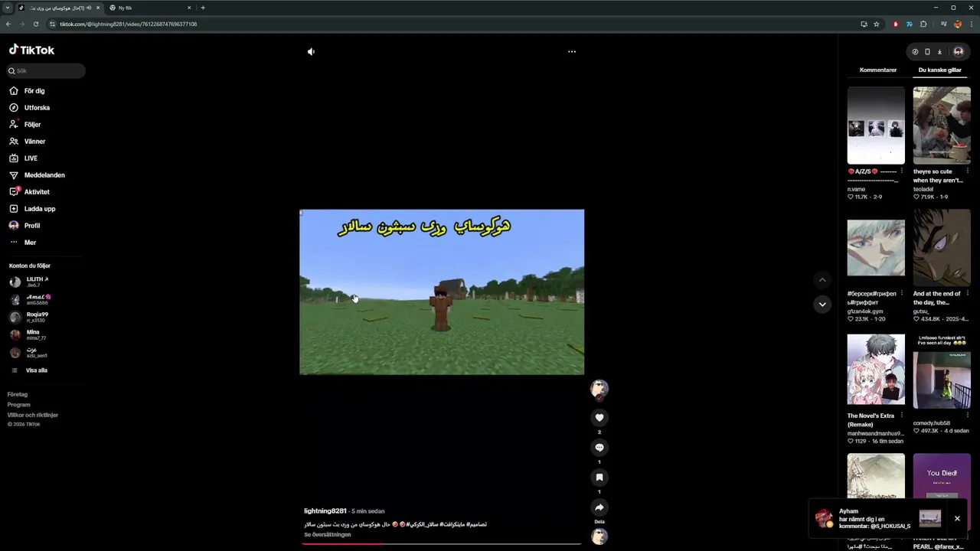980x551 pixels.
Task: Open The Novel's Extra (Remake) thumbnail
Action: pyautogui.click(x=876, y=369)
